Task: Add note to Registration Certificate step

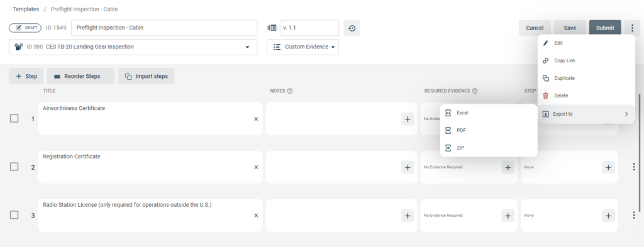Action: pos(408,167)
